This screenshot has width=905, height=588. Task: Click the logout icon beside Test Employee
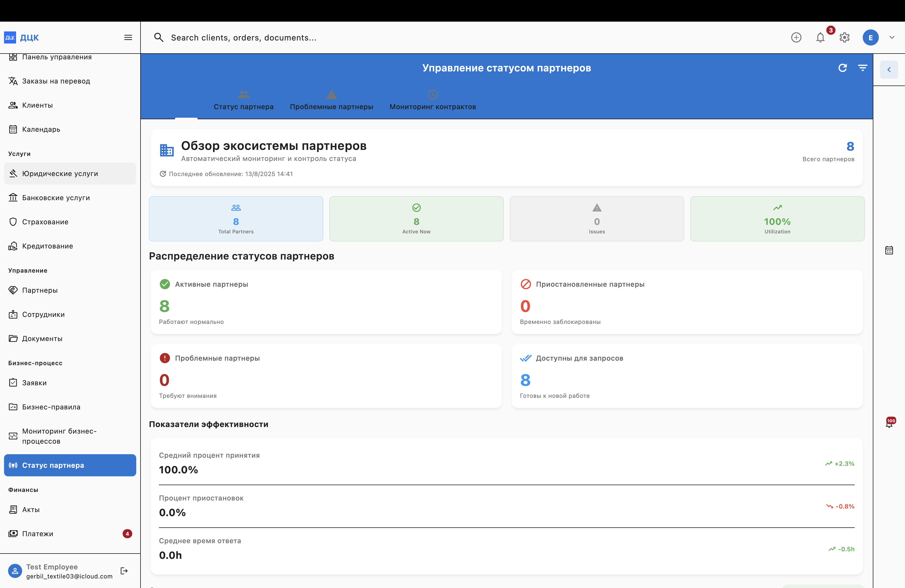[124, 571]
